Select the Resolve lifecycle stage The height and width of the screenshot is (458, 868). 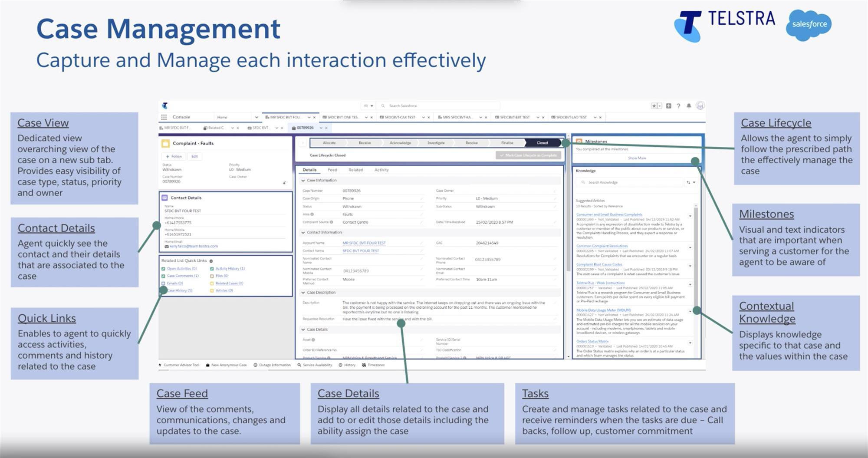[x=471, y=143]
